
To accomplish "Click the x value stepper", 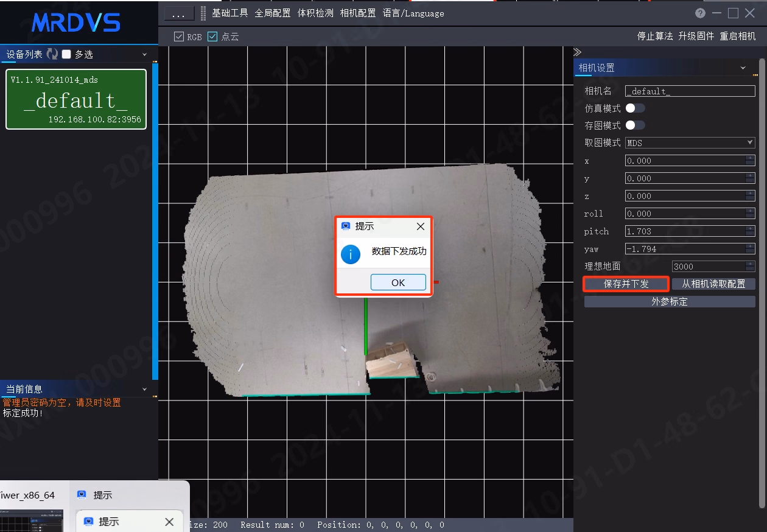I will pos(750,161).
